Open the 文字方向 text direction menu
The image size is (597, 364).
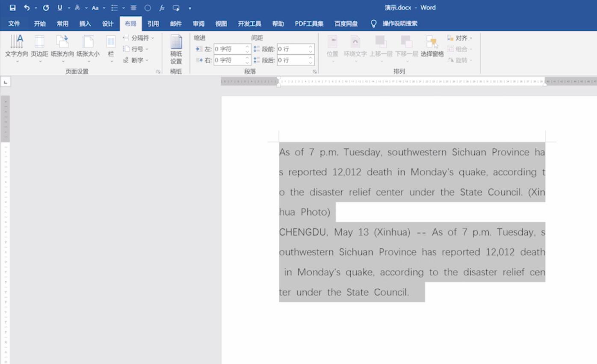pyautogui.click(x=17, y=49)
